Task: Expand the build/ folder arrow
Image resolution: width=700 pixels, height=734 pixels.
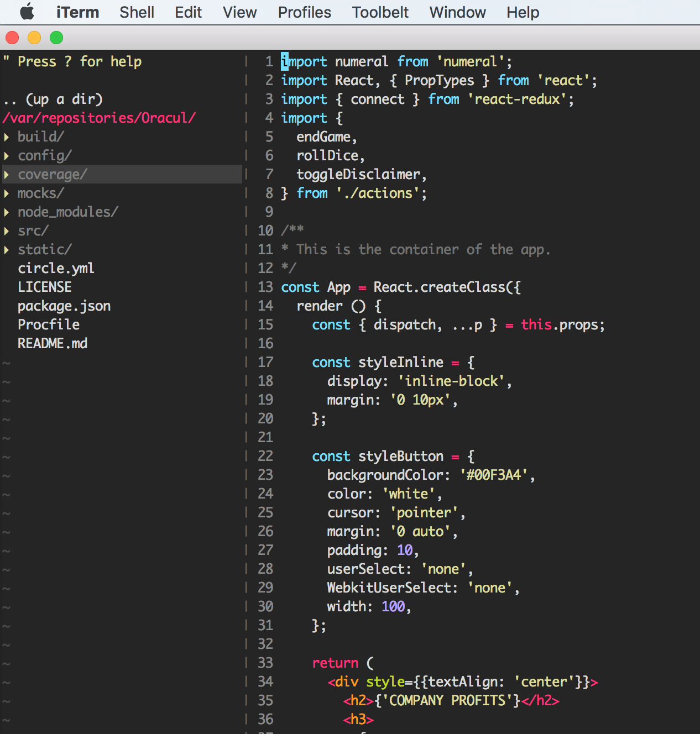Action: (7, 137)
